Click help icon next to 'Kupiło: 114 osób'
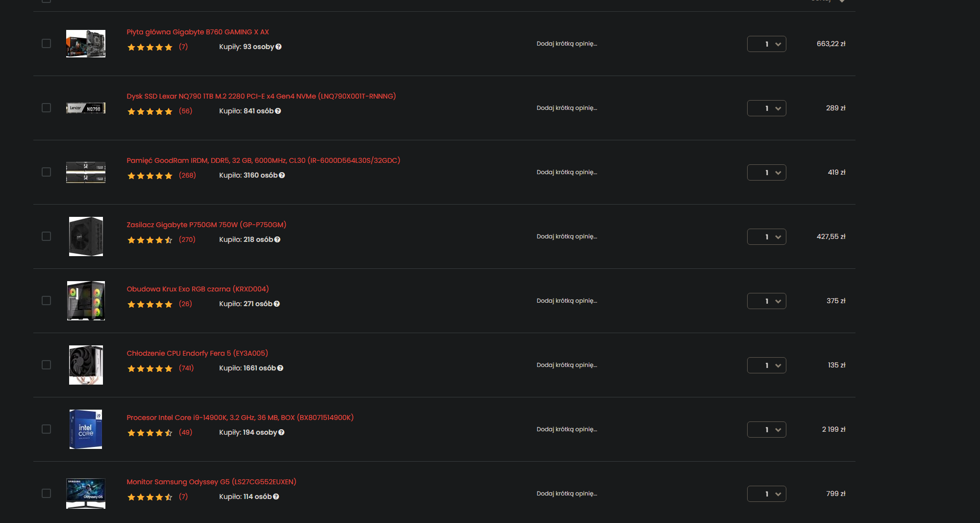The image size is (980, 523). [x=276, y=497]
